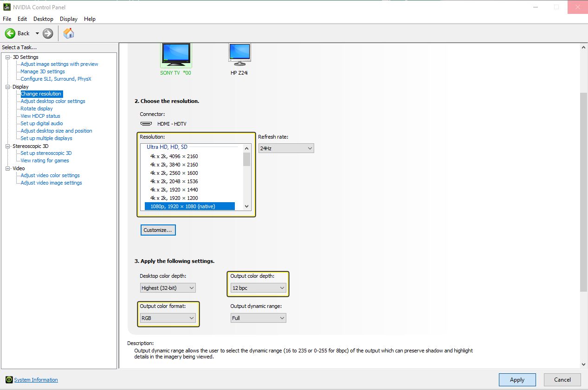Open the Output color format dropdown
Screen dimensions: 588x390
click(x=168, y=318)
